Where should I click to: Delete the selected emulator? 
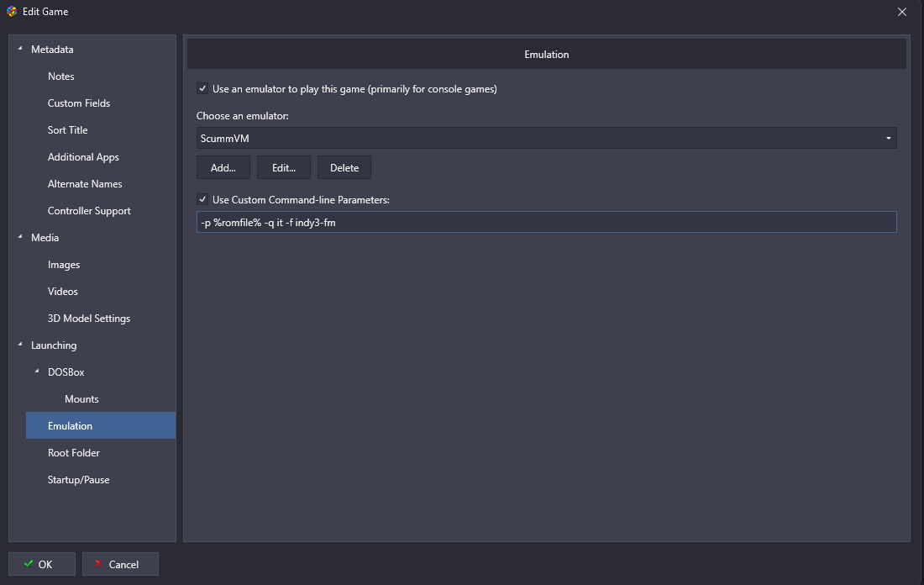(344, 167)
